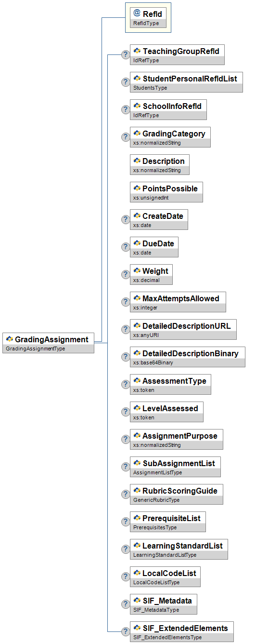
Task: Select the GradingAssignment root element
Action: pos(48,343)
